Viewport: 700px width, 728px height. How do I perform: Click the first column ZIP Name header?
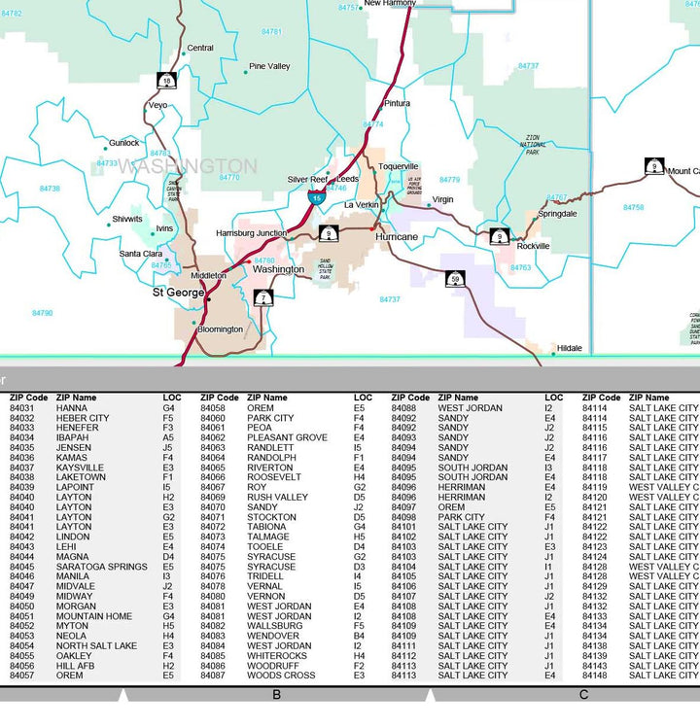[76, 398]
